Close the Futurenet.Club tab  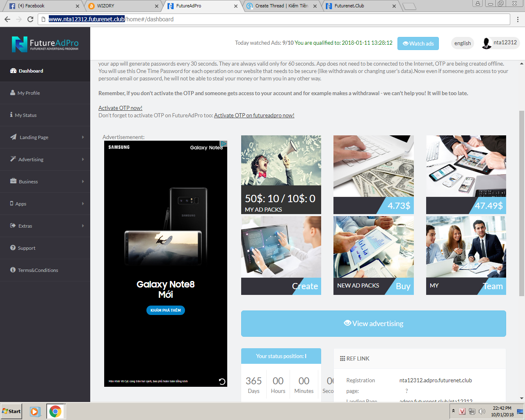394,6
